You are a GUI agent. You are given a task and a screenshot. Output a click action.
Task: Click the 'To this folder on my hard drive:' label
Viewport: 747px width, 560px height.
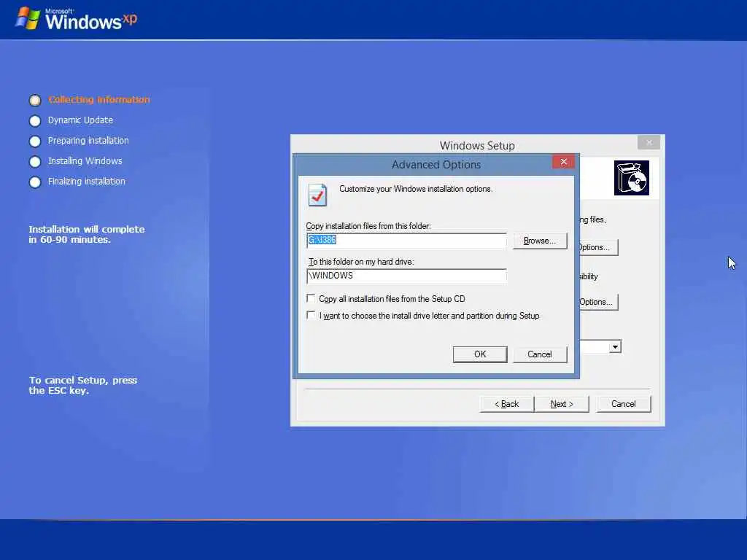point(361,262)
